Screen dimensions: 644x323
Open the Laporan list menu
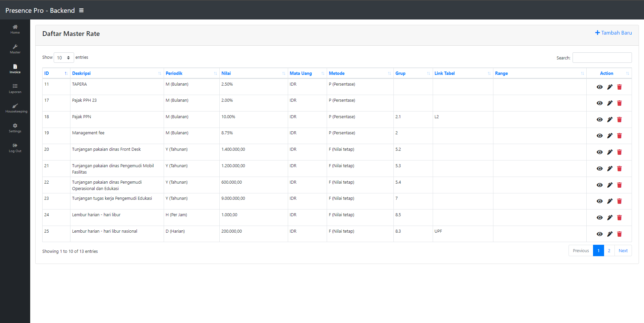click(15, 89)
